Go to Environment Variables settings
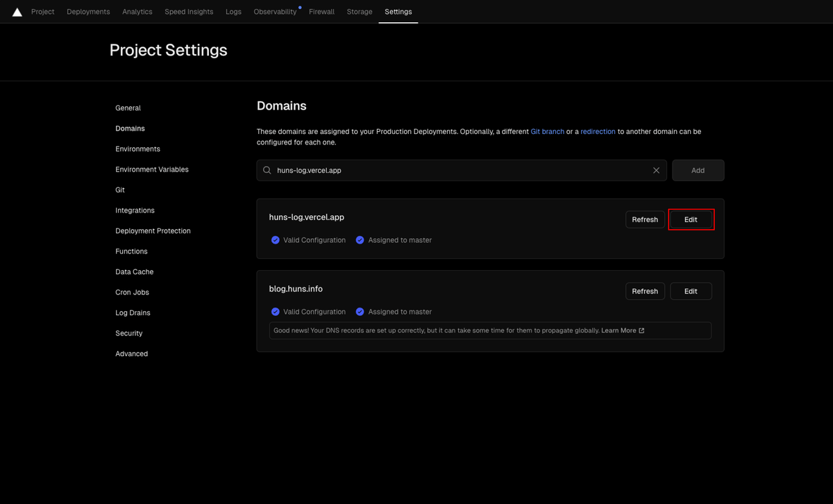The image size is (833, 504). click(x=152, y=169)
